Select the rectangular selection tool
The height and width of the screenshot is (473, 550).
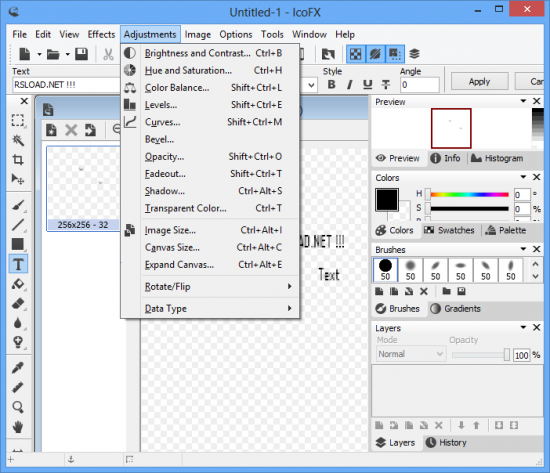(18, 120)
